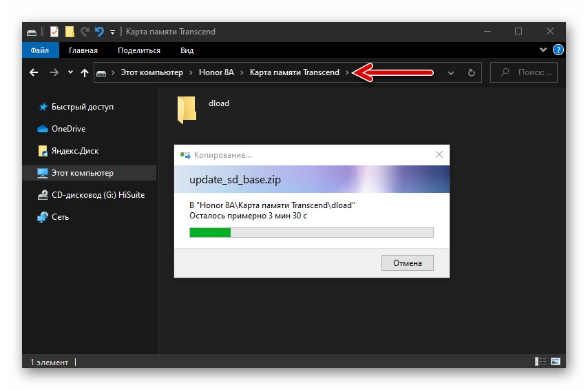This screenshot has width=588, height=390.
Task: Expand chevron after Карта памяти Transcend
Action: pyautogui.click(x=347, y=73)
